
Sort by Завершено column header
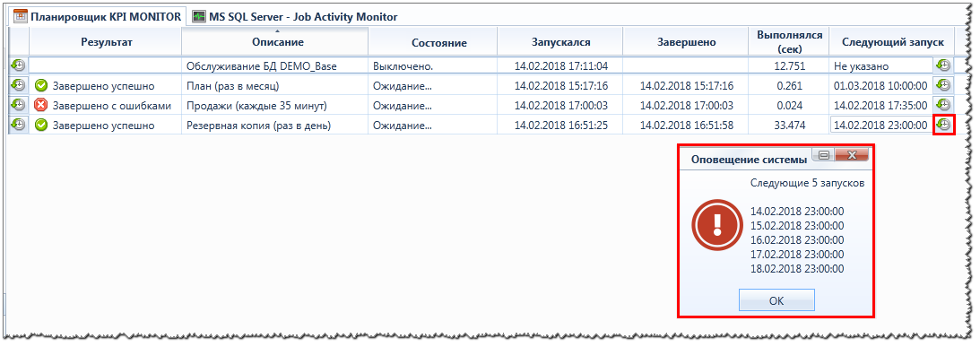tap(686, 42)
